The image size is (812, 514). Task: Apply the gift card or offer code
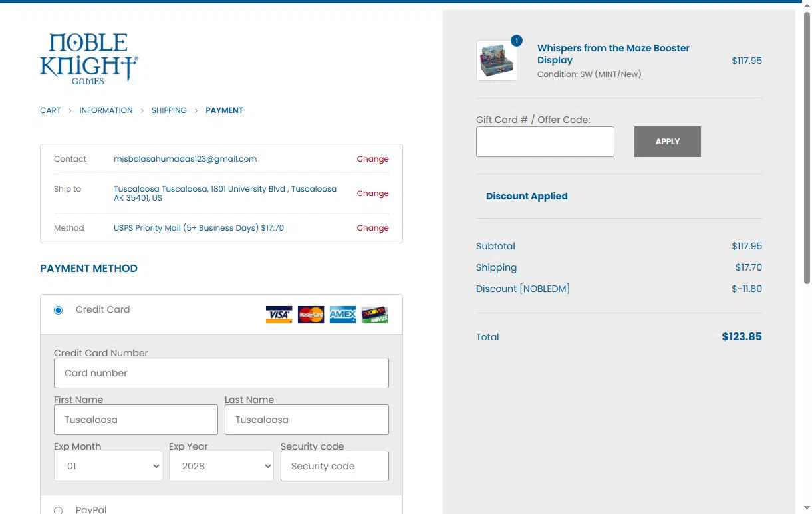[x=668, y=142]
